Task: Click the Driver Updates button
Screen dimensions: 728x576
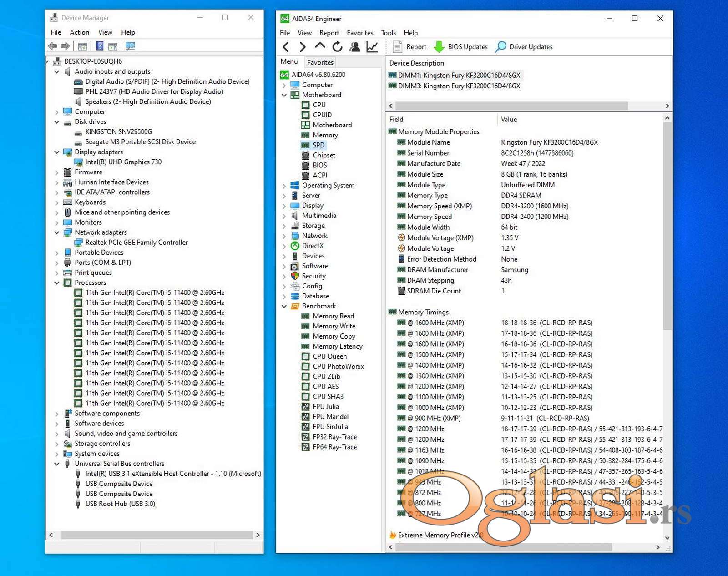Action: (524, 47)
